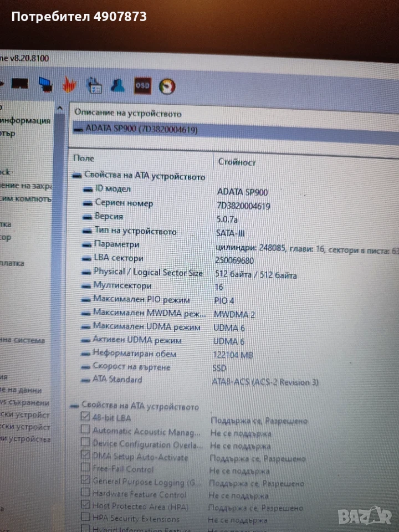Image resolution: width=399 pixels, height=532 pixels.
Task: Collapse the ATA features group above 48-bit LBA
Action: [x=75, y=406]
